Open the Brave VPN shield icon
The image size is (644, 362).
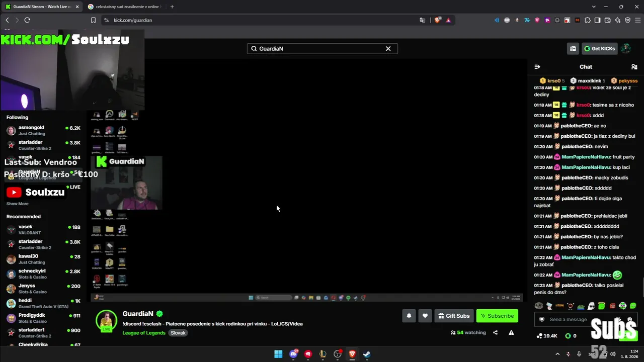pyautogui.click(x=627, y=20)
